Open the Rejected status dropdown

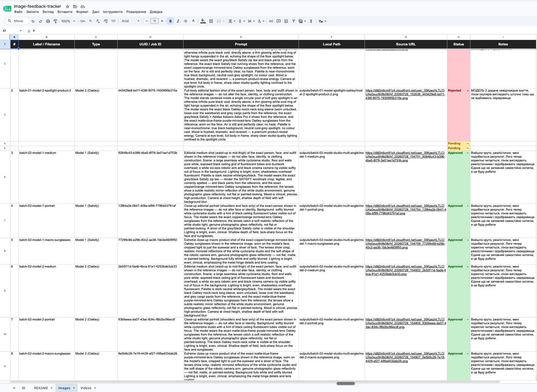[468, 91]
